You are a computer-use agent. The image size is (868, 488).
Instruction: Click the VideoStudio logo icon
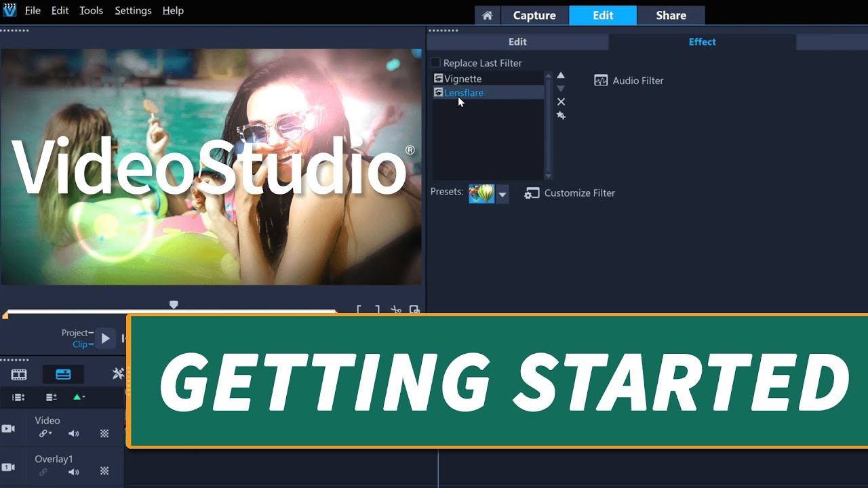(x=9, y=10)
